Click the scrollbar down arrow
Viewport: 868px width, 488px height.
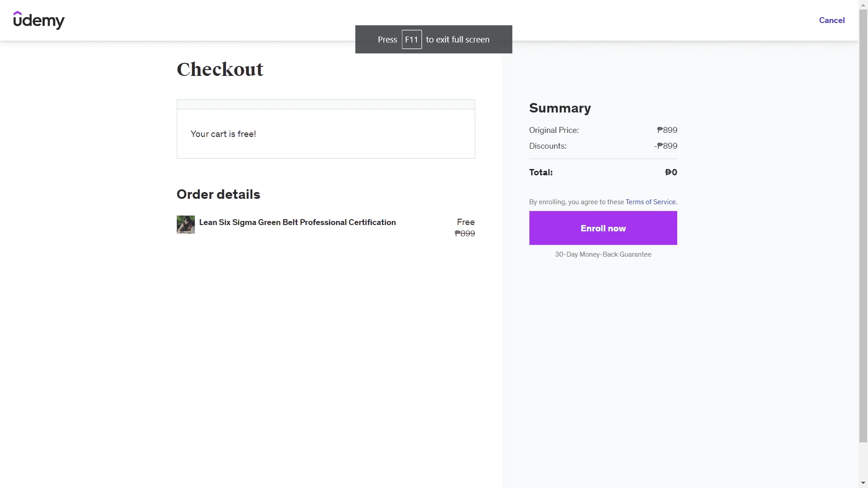863,483
